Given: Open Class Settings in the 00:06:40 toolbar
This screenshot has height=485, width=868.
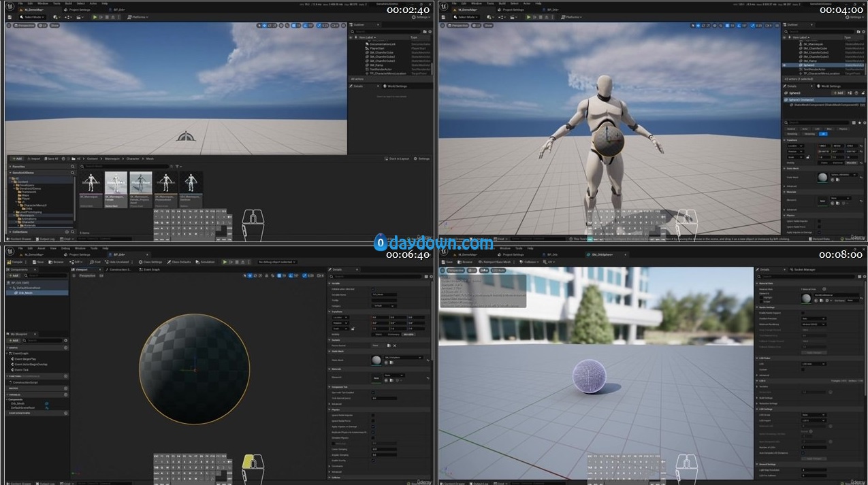Looking at the screenshot, I should pyautogui.click(x=150, y=262).
